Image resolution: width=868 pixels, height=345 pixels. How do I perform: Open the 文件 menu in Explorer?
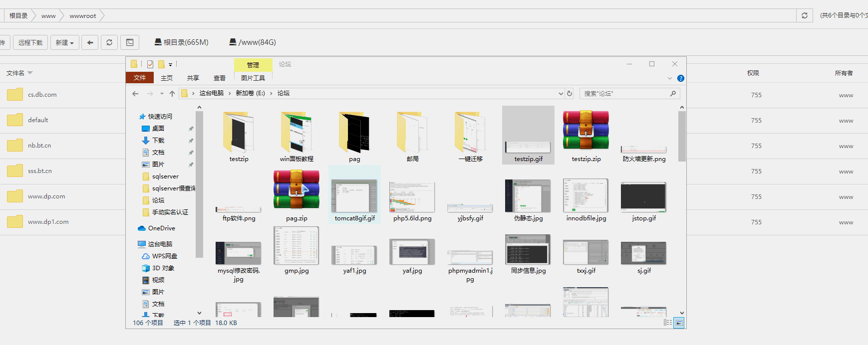click(140, 78)
